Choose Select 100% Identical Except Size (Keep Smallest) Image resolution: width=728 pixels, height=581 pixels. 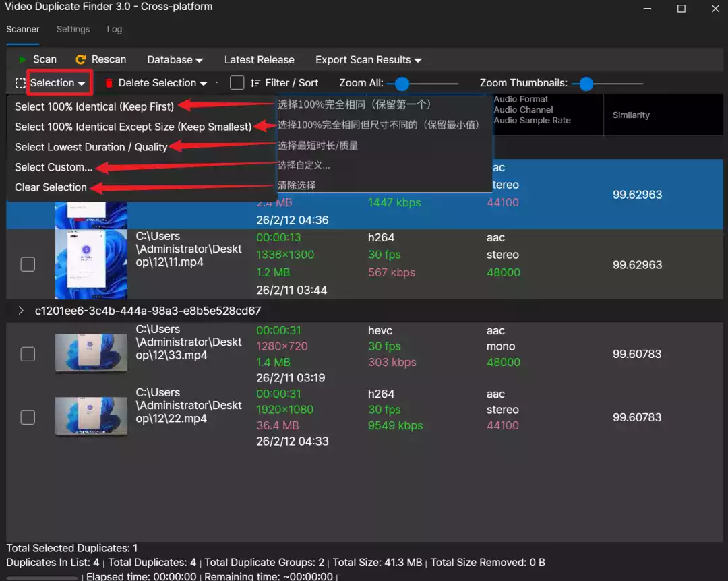point(133,127)
